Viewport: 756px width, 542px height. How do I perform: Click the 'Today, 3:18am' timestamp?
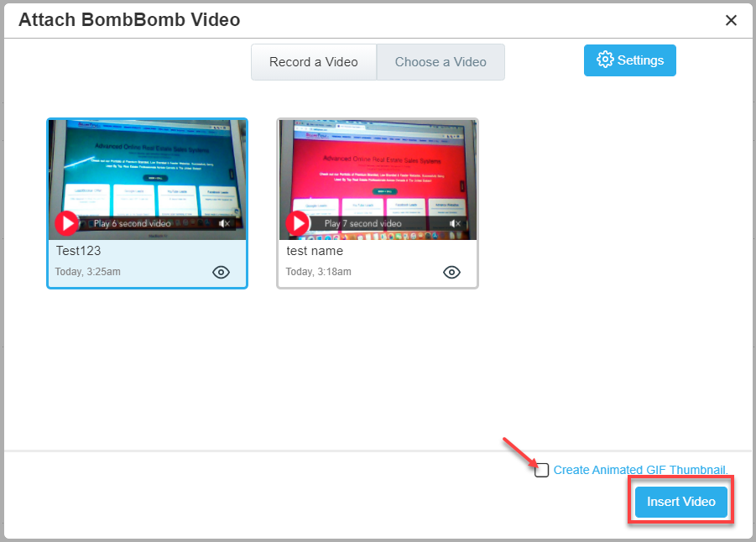pyautogui.click(x=319, y=272)
